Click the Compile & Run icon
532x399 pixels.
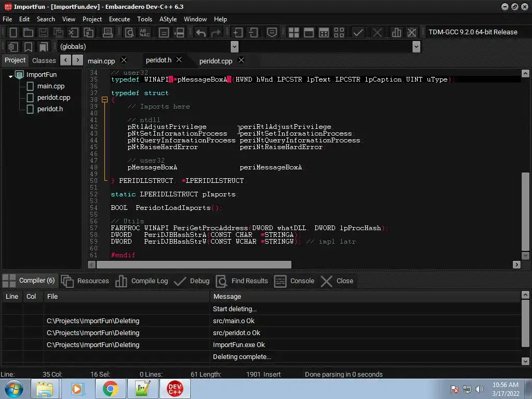click(x=324, y=33)
